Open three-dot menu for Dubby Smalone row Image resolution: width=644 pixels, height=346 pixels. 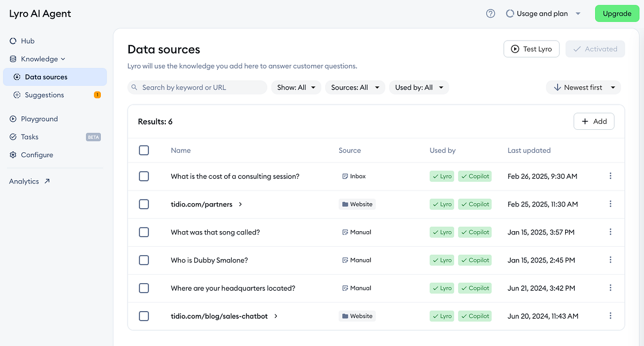coord(610,260)
